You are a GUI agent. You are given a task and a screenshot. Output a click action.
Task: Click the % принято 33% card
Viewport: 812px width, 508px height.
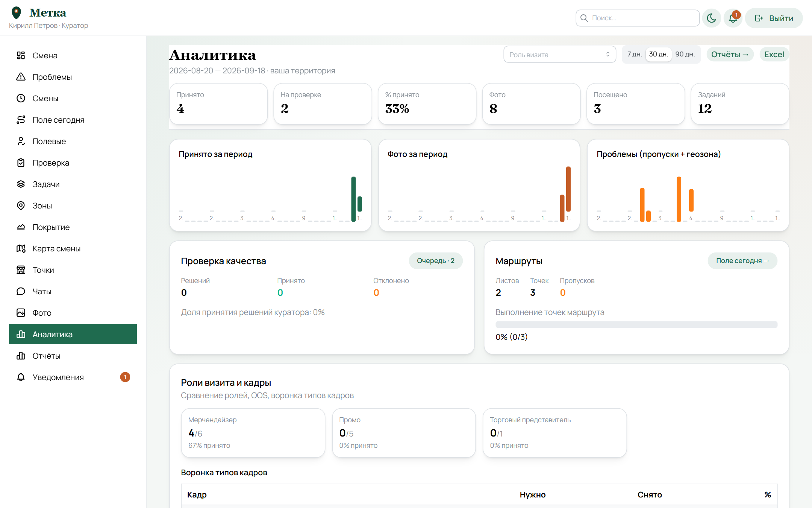click(427, 104)
